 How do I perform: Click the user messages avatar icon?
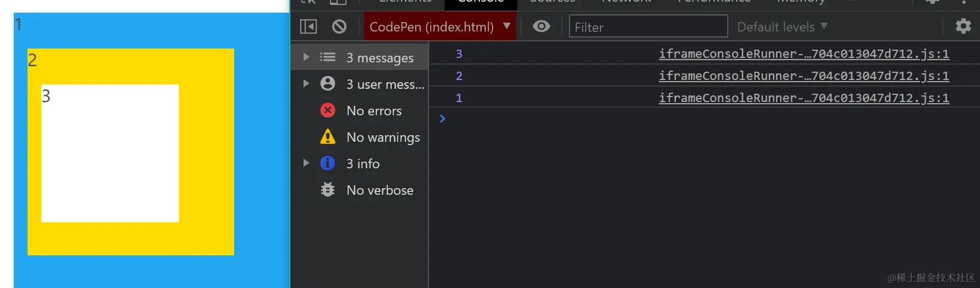point(328,84)
